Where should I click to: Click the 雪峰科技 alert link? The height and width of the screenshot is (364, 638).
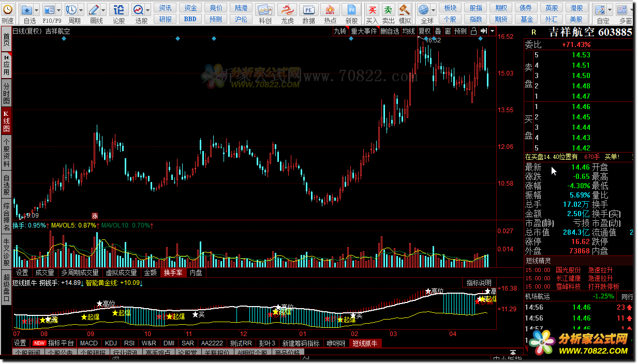pyautogui.click(x=568, y=286)
